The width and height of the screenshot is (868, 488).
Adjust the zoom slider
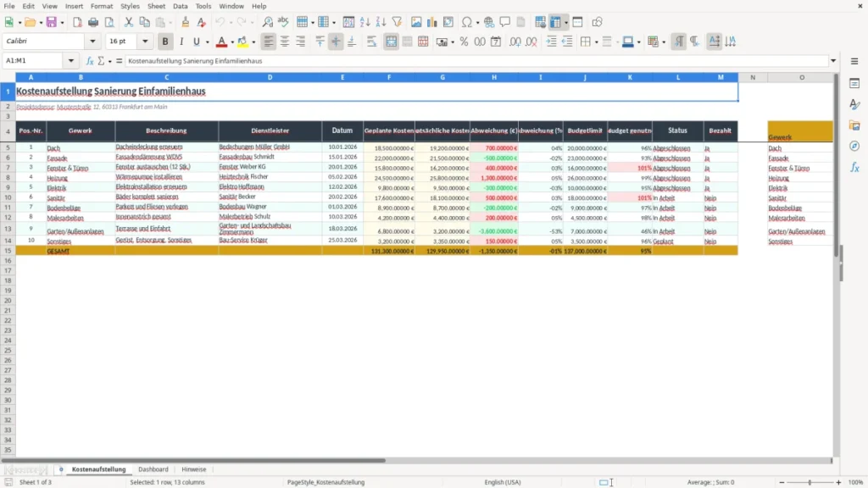pyautogui.click(x=810, y=482)
